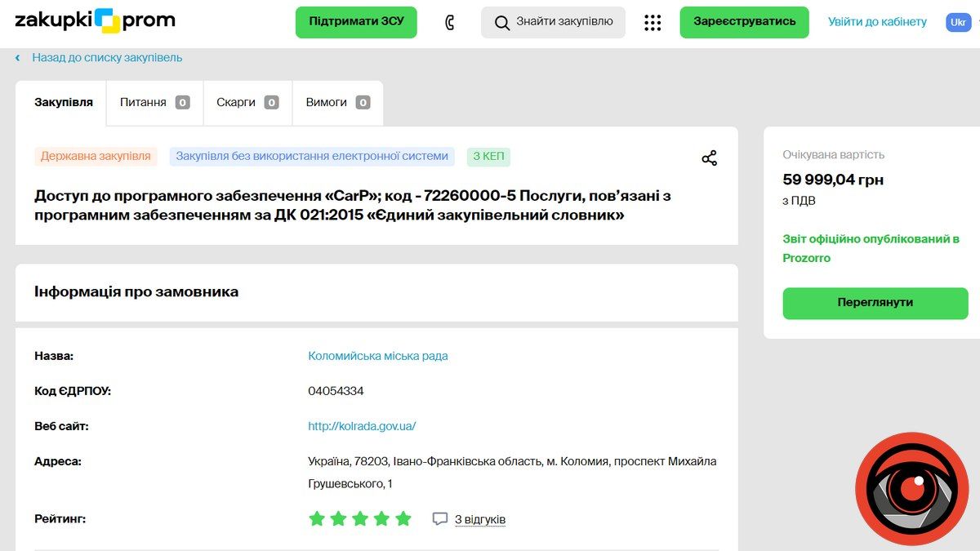
Task: Expand the Питання tab counter
Action: (x=181, y=101)
